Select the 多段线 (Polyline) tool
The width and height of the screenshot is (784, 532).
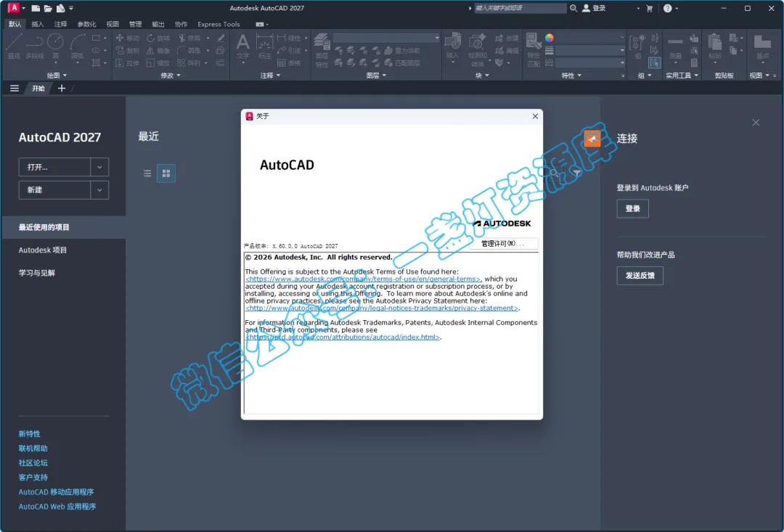click(x=35, y=46)
